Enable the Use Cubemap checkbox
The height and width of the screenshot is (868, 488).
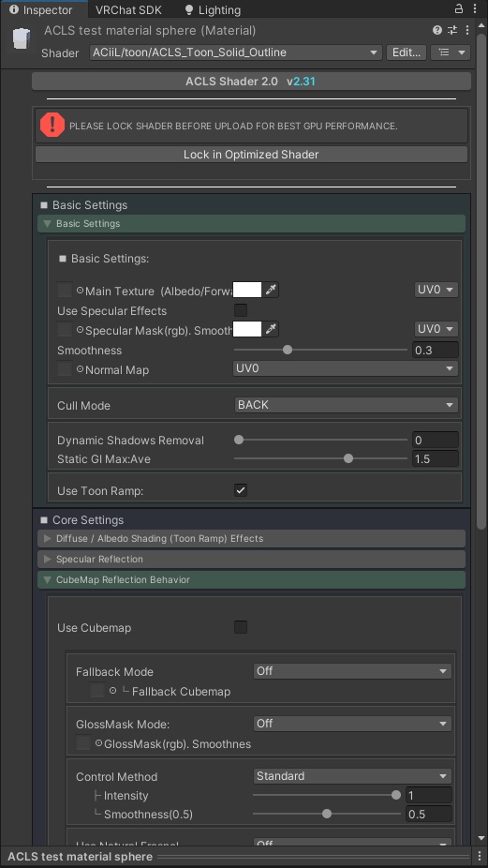241,627
